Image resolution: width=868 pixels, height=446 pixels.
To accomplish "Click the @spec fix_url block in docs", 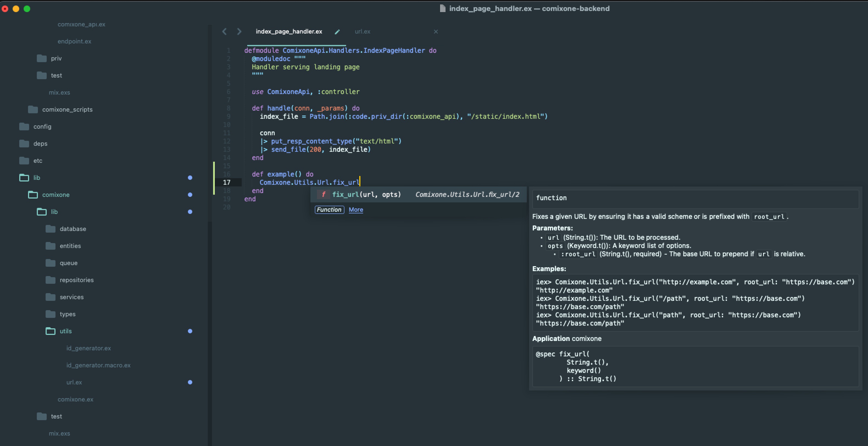I will [695, 366].
